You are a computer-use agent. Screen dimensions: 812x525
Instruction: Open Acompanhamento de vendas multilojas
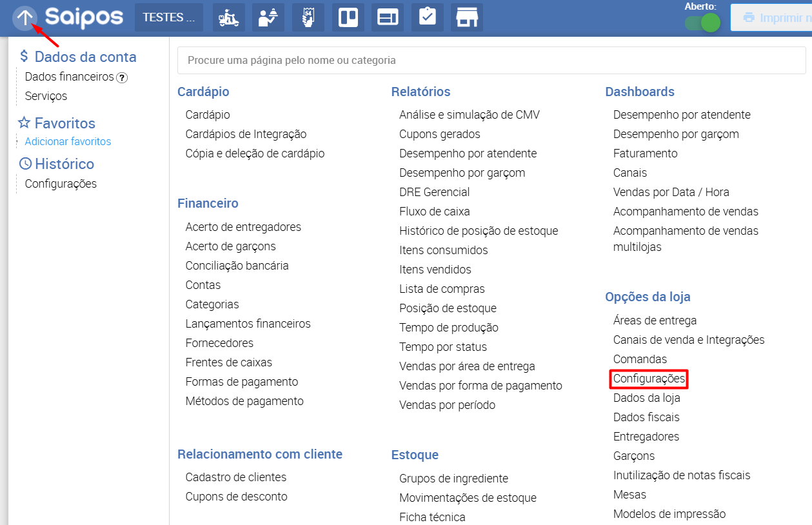click(x=686, y=239)
